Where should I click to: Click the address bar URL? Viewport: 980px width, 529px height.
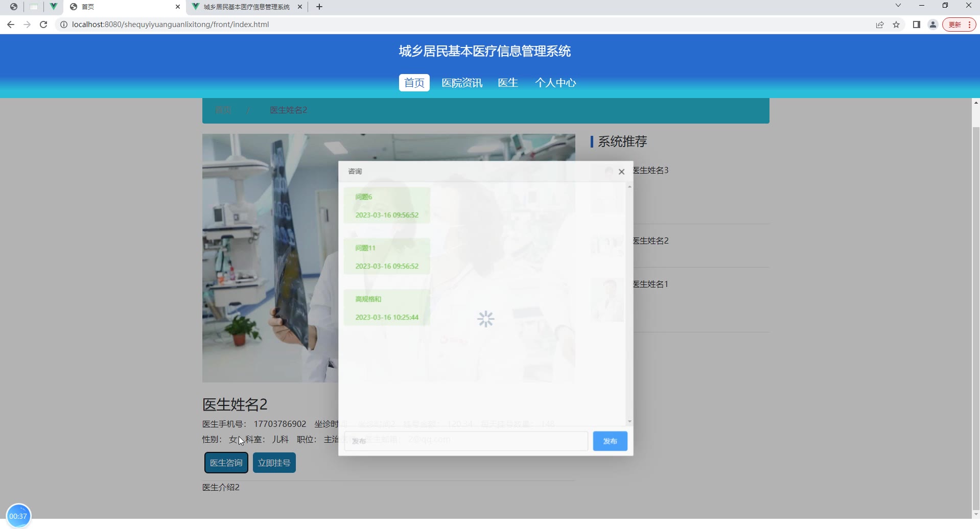(170, 25)
